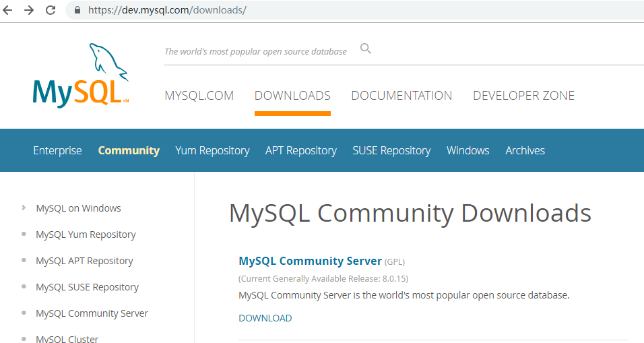Click the MySQL dolphin logo
Screen dimensions: 644x343
[81, 75]
